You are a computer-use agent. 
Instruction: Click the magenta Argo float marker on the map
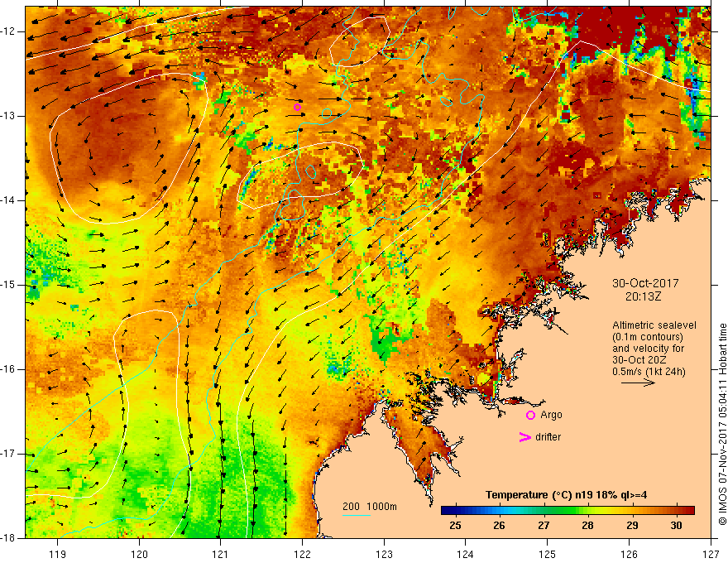pyautogui.click(x=297, y=108)
